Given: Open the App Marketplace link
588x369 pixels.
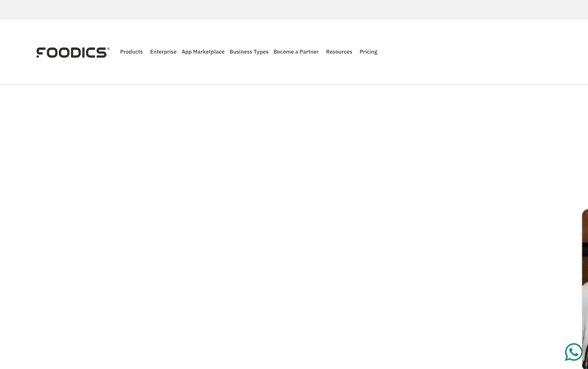Looking at the screenshot, I should point(203,52).
